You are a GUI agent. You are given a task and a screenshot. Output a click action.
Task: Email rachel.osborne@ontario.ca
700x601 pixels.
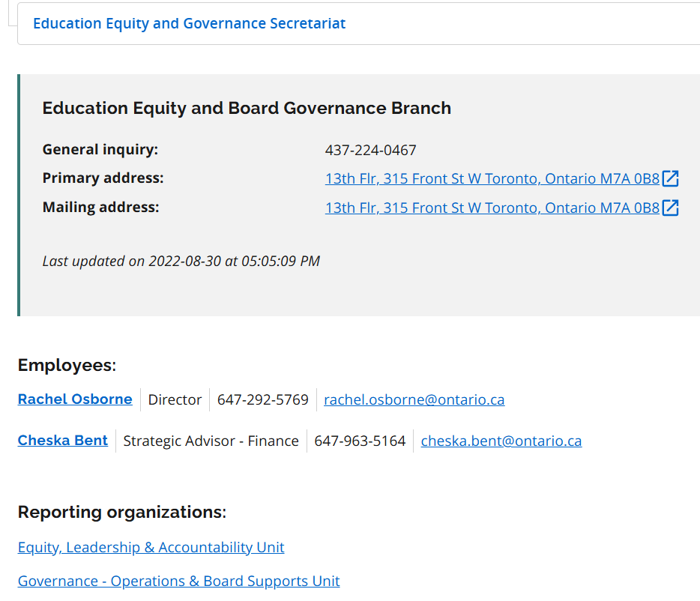[x=414, y=399]
